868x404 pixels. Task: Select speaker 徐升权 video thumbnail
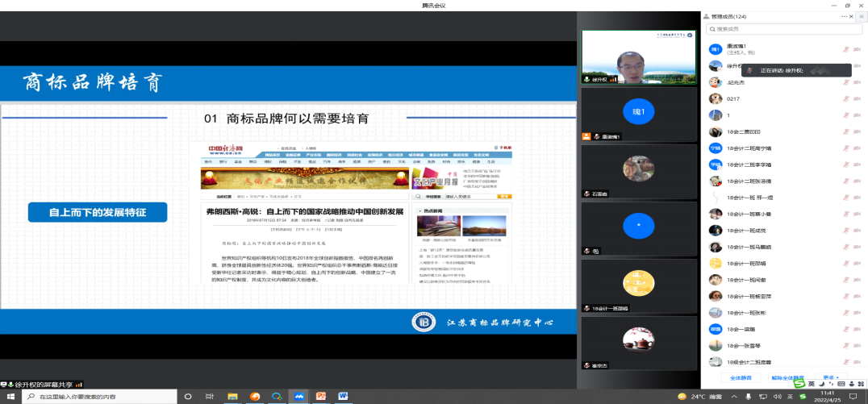pyautogui.click(x=639, y=58)
